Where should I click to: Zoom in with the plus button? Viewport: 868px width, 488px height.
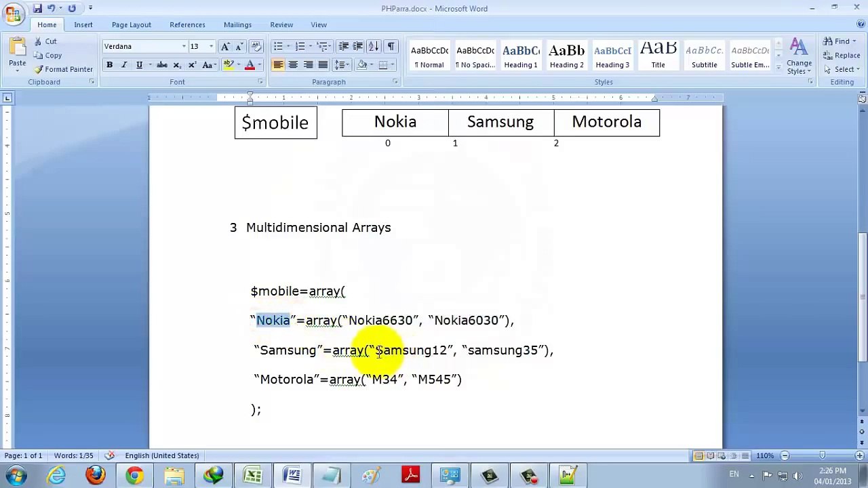click(861, 455)
